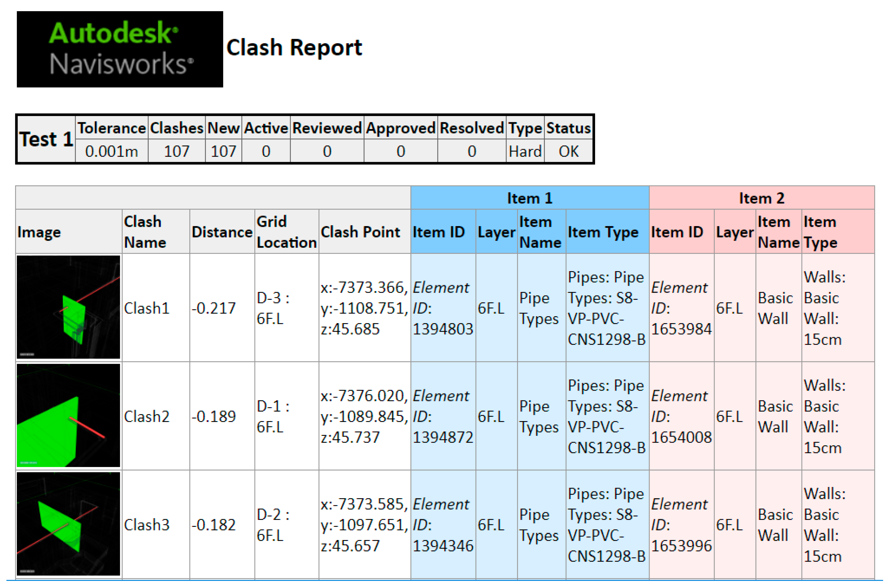
Task: Click the Distance column header
Action: click(x=222, y=232)
